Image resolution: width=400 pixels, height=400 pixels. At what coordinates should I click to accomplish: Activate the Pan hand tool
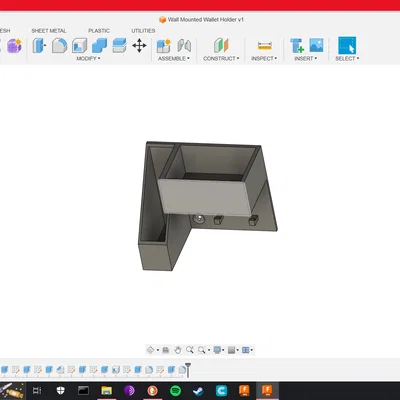point(178,350)
